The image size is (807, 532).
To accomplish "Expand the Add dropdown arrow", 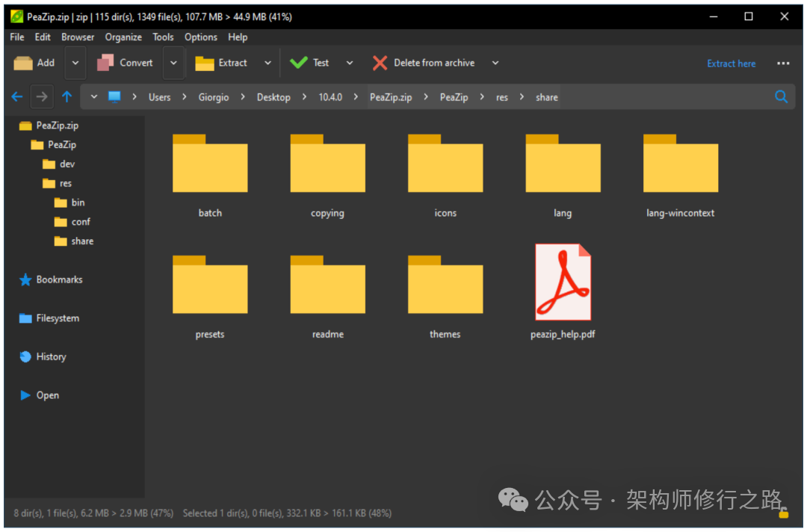I will [75, 63].
